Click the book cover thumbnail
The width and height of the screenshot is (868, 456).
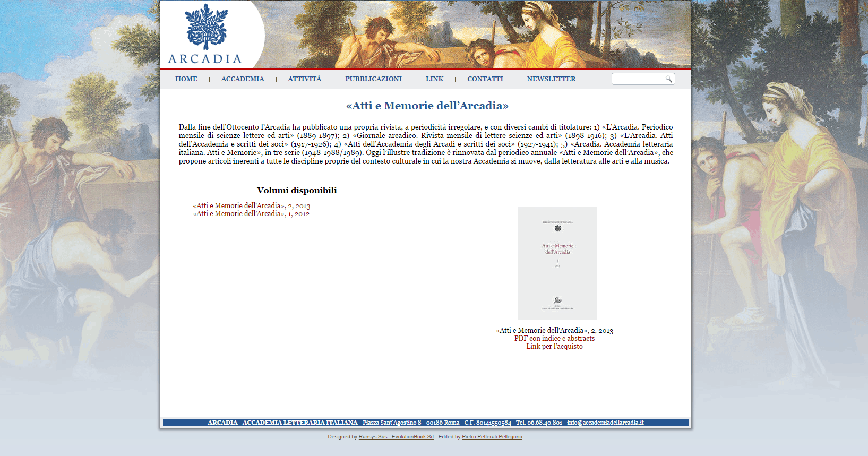(557, 263)
